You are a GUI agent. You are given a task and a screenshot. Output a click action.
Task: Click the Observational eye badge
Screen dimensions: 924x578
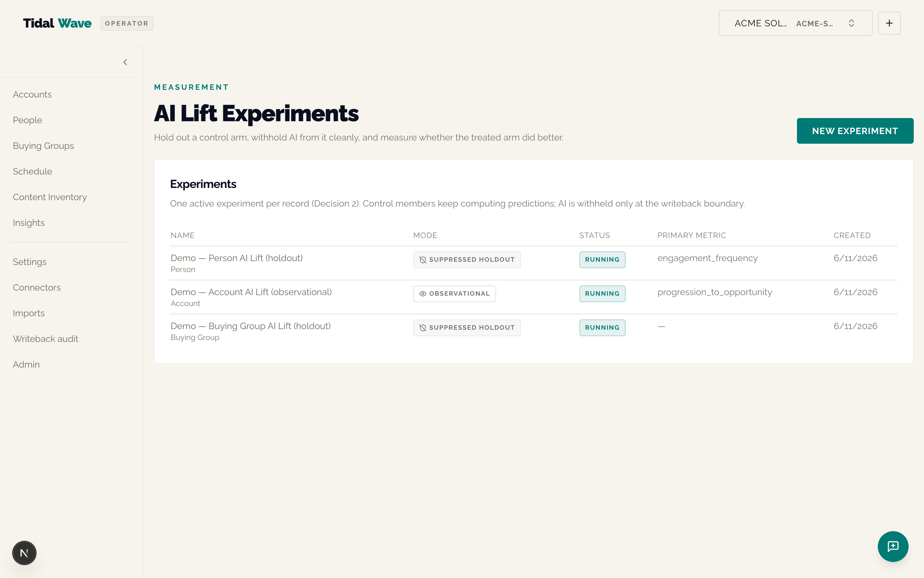(x=455, y=293)
